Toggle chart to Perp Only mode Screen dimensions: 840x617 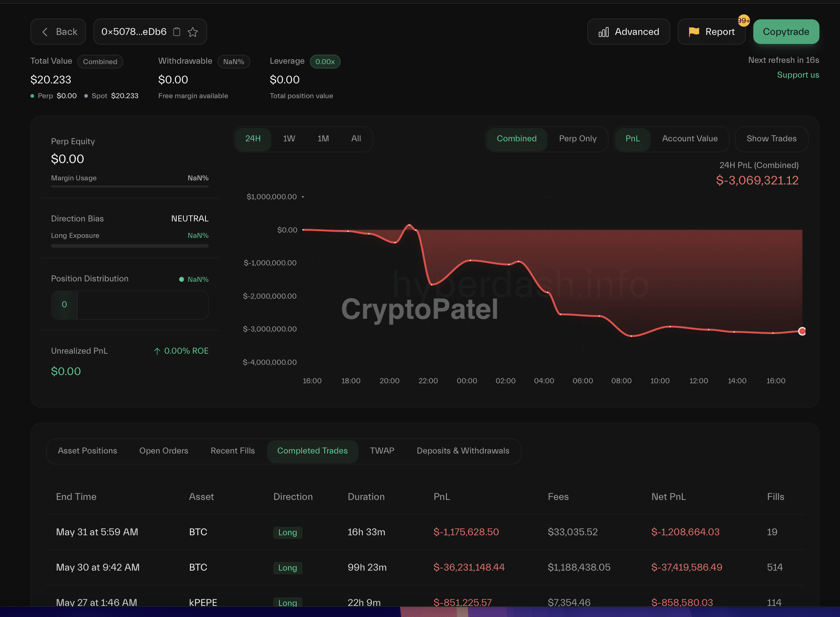pos(577,139)
